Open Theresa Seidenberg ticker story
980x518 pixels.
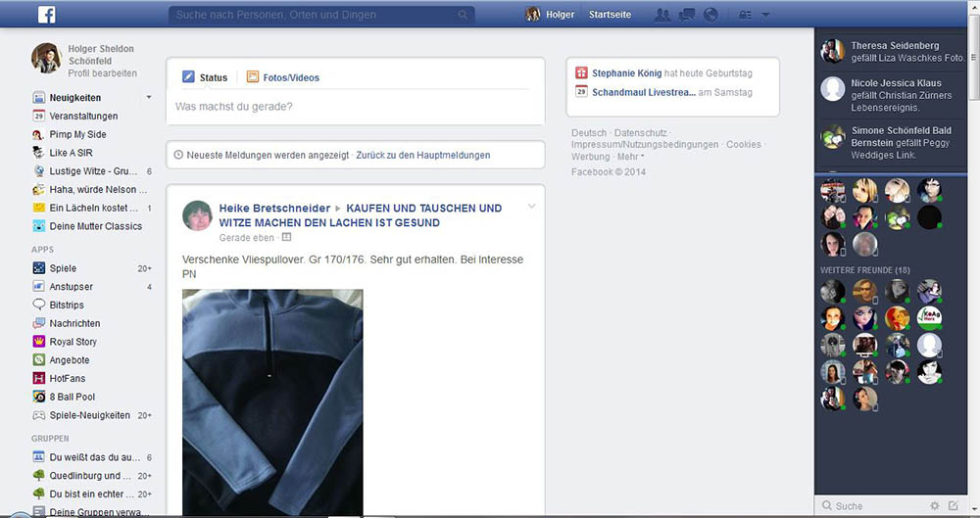892,52
